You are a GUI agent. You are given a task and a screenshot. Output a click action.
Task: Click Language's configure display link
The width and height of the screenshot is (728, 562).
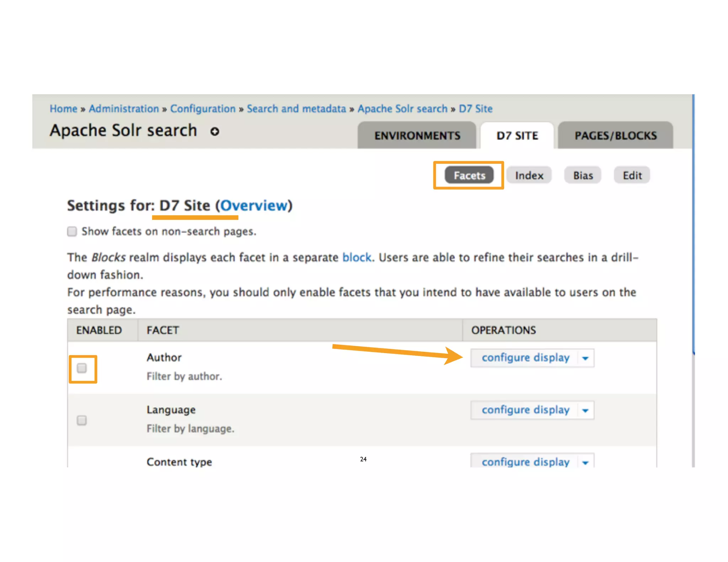tap(525, 410)
